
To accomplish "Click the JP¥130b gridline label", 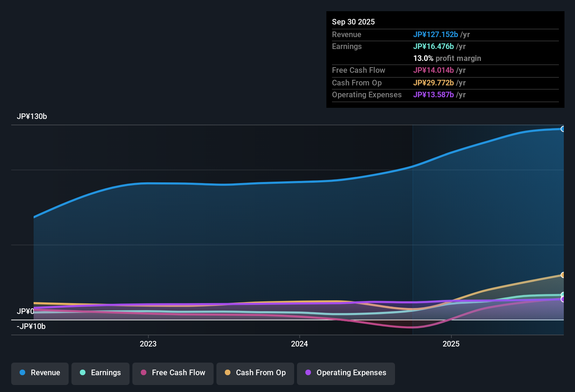I will pos(32,117).
